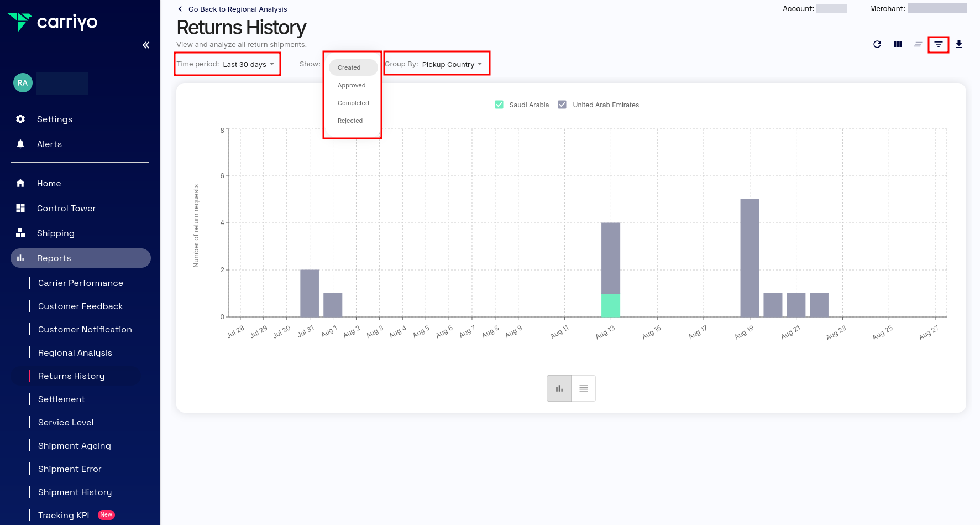Switch to bar chart view
The width and height of the screenshot is (980, 525).
[559, 388]
